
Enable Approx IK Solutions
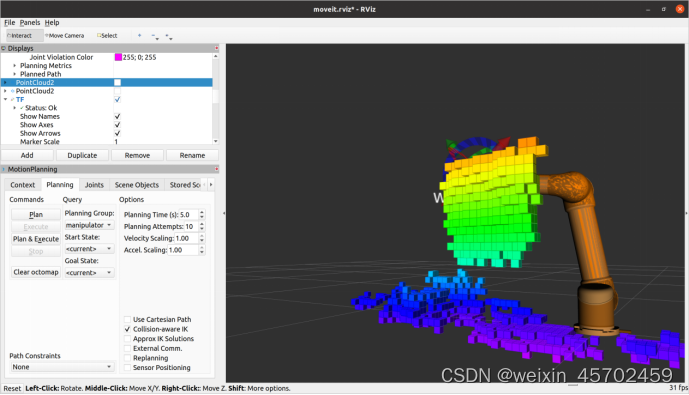[x=127, y=339]
